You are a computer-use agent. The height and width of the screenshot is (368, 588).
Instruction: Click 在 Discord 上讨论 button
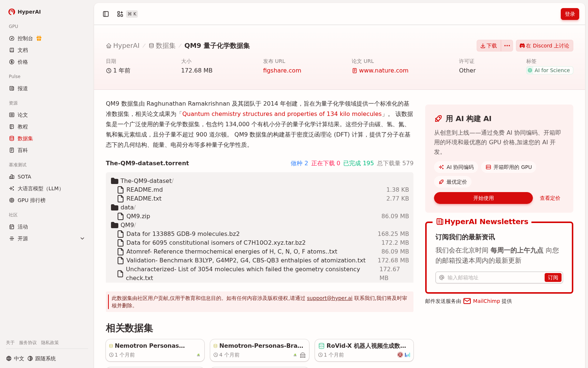tap(544, 46)
